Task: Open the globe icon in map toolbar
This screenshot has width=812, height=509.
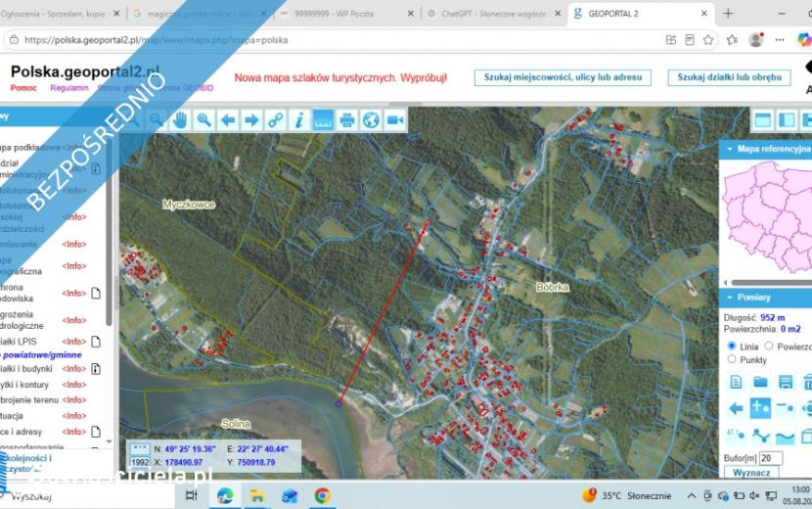Action: (371, 120)
